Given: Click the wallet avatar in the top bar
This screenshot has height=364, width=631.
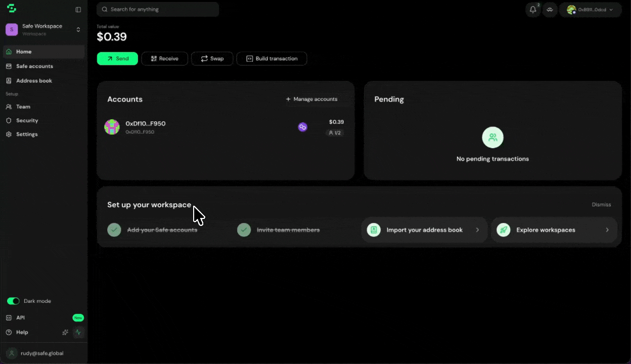Looking at the screenshot, I should pyautogui.click(x=571, y=10).
